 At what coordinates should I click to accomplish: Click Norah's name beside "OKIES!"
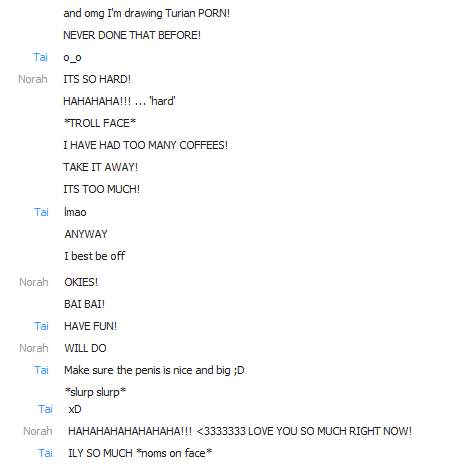34,282
